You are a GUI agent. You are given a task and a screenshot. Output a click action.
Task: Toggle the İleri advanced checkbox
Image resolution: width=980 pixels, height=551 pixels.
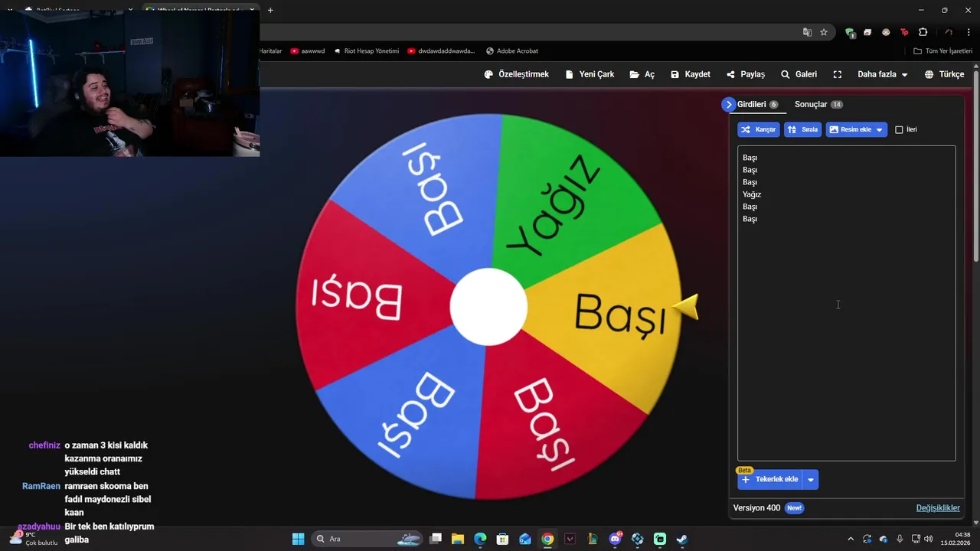click(x=899, y=129)
